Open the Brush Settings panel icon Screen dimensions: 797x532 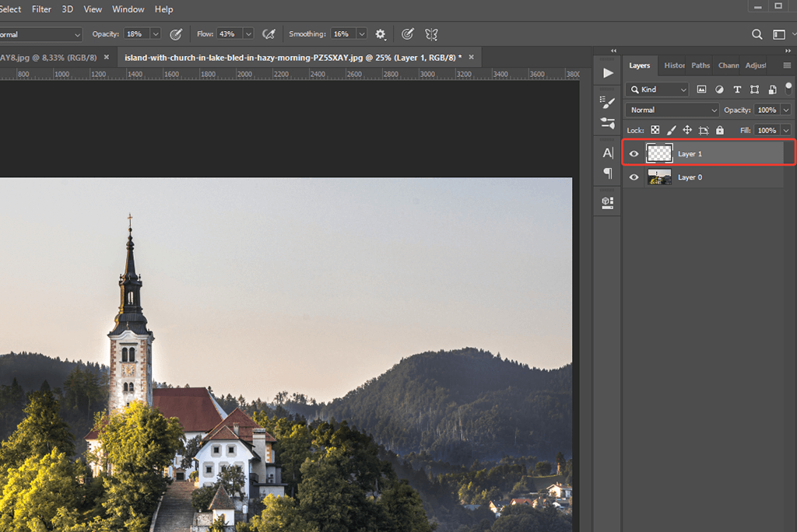click(608, 102)
